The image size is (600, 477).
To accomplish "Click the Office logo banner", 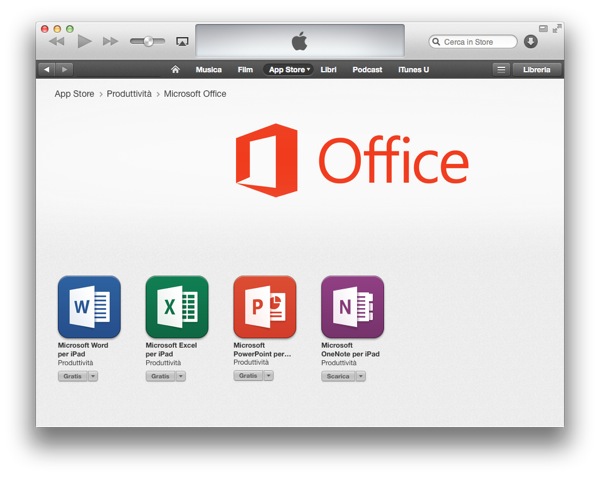I will pyautogui.click(x=352, y=160).
